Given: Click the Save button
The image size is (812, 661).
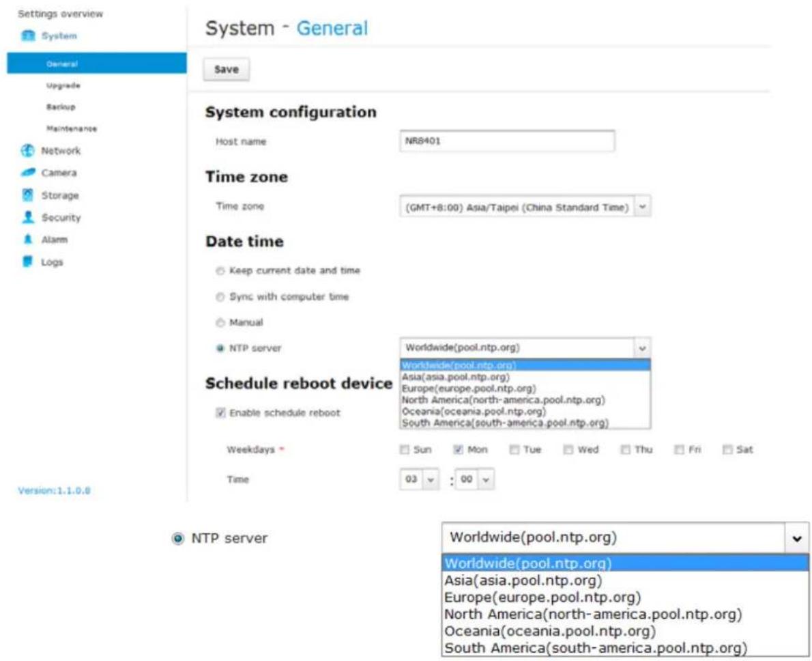Looking at the screenshot, I should pos(227,70).
